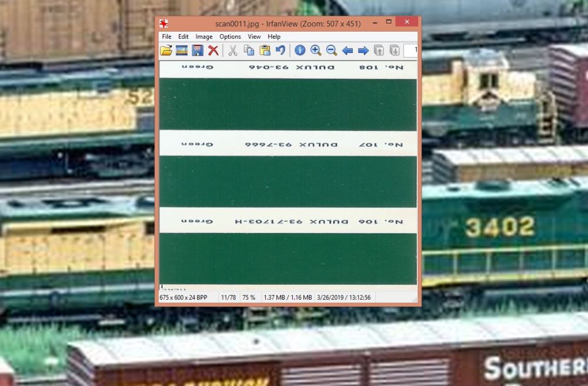Click status bar text 675 x 600 x 24 BPP
The image size is (588, 386).
click(x=183, y=297)
